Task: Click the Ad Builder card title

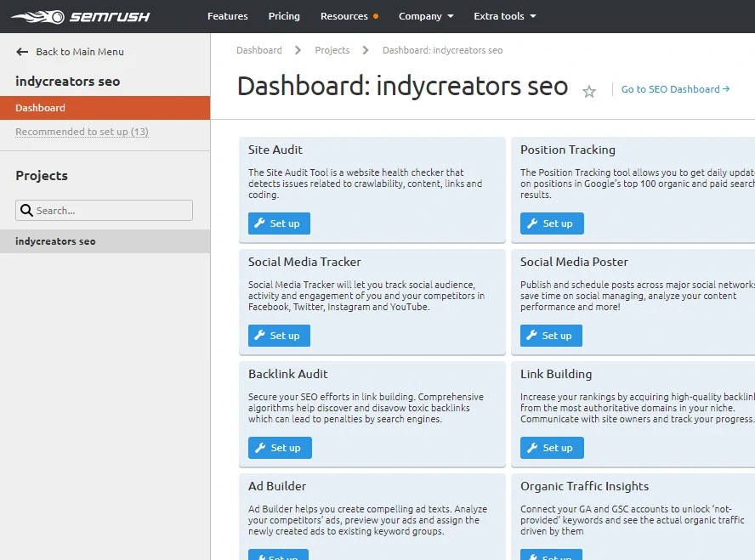Action: (277, 486)
